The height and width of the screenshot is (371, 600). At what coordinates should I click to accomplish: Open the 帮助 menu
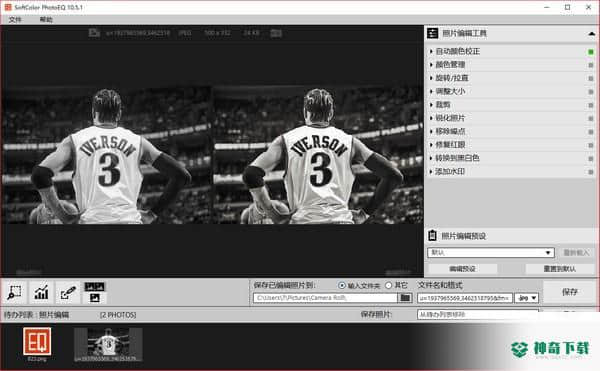coord(46,20)
